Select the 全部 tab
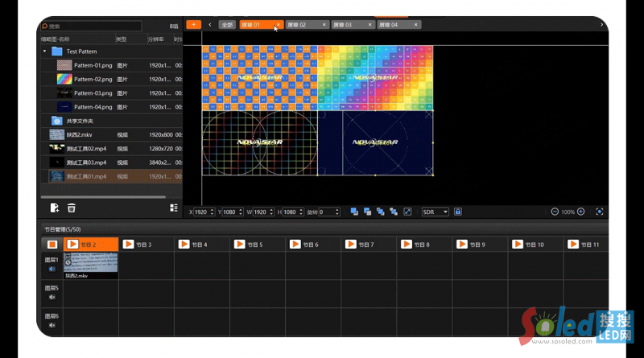This screenshot has height=358, width=644. 227,25
